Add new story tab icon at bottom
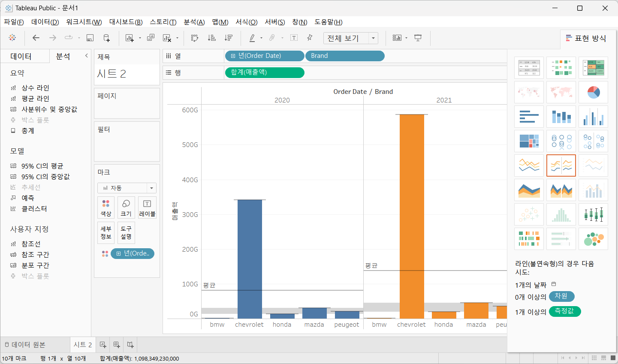 click(130, 345)
